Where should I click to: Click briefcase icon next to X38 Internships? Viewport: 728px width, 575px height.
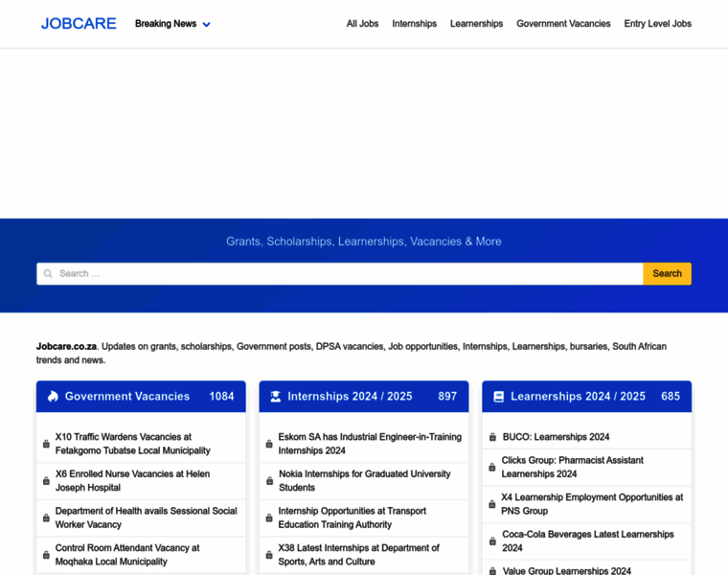click(269, 555)
